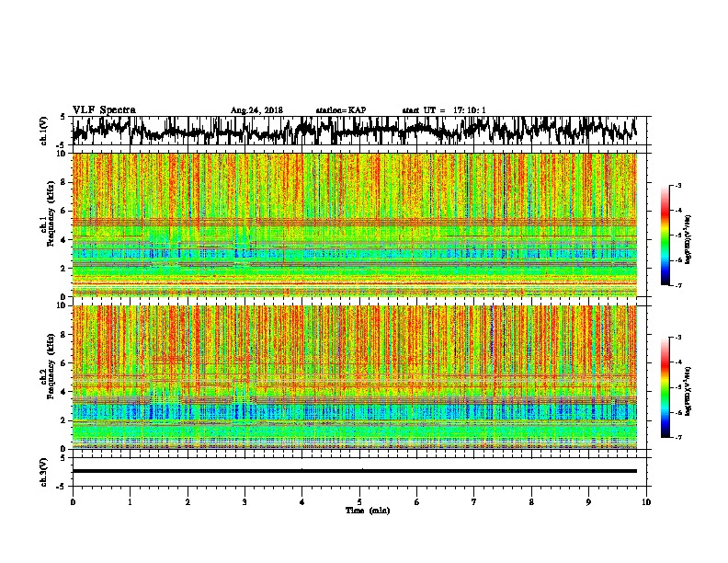This screenshot has width=728, height=563.
Task: Click the ch.1 frequency axis "6" tick label
Action: [64, 211]
